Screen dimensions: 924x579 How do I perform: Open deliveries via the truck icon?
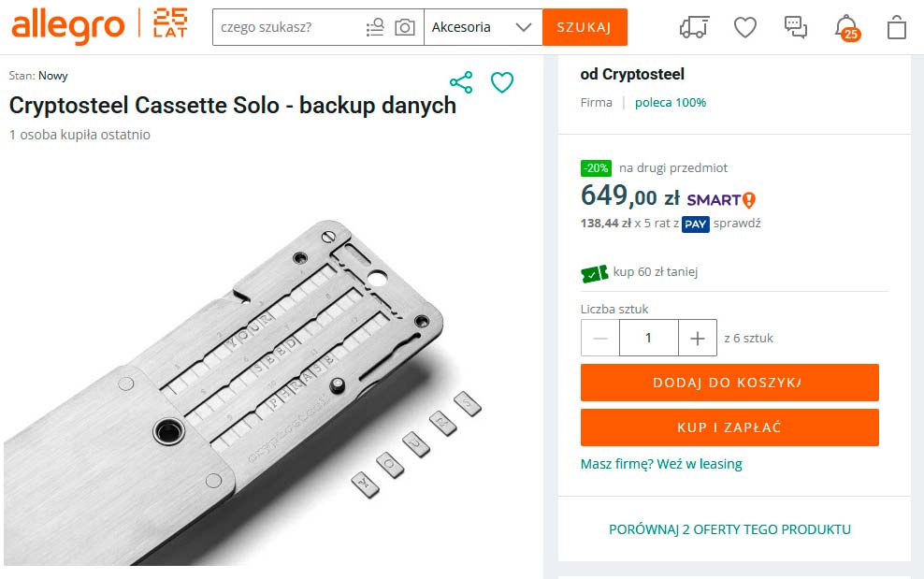[693, 27]
